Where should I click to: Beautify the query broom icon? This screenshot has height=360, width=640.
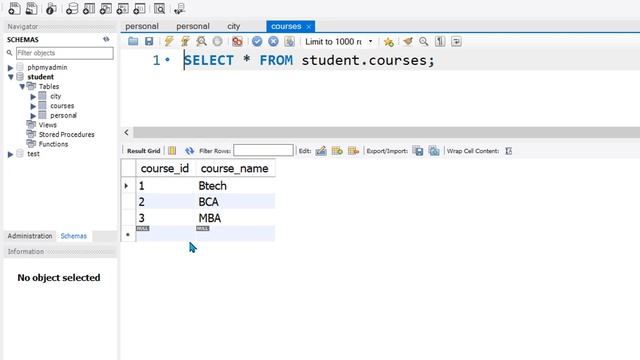[x=407, y=41]
